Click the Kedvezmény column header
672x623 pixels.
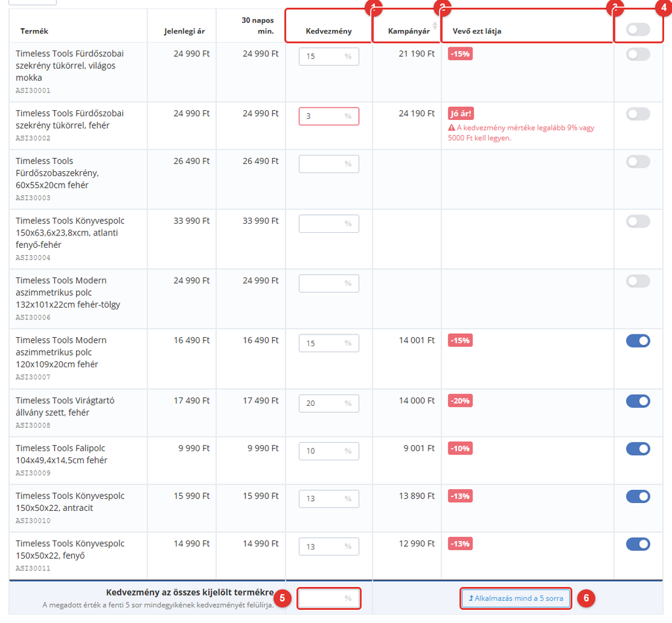pyautogui.click(x=329, y=31)
